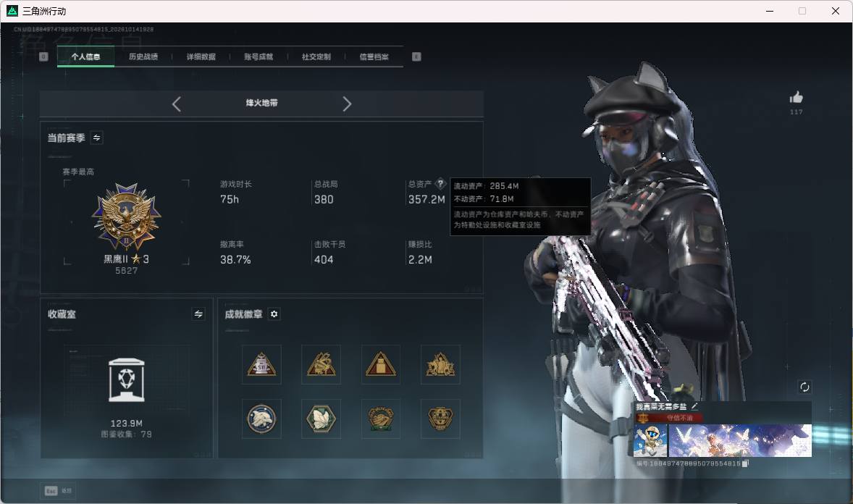Select the 个人信息 tab
The image size is (853, 504).
coord(85,56)
